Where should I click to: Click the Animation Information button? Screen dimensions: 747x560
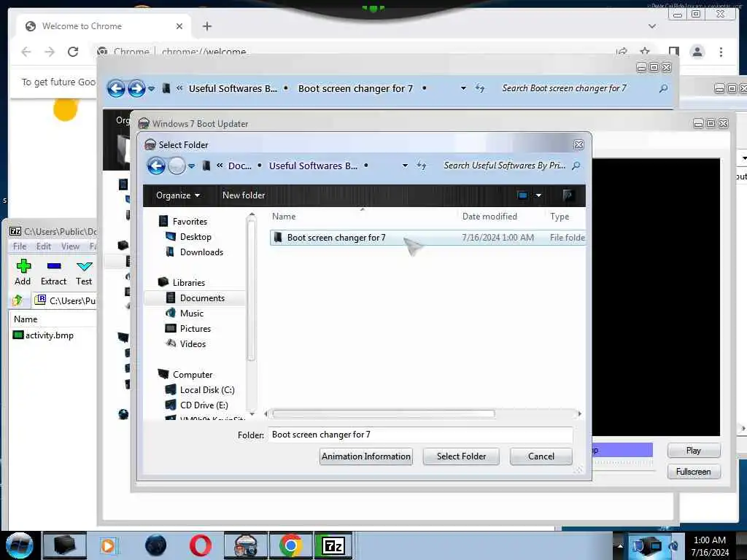tap(366, 456)
